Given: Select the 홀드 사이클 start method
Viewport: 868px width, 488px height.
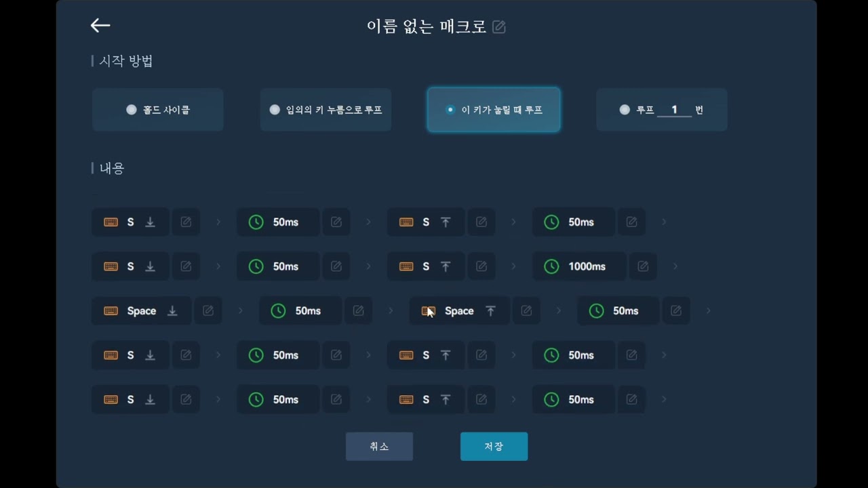Looking at the screenshot, I should [158, 110].
